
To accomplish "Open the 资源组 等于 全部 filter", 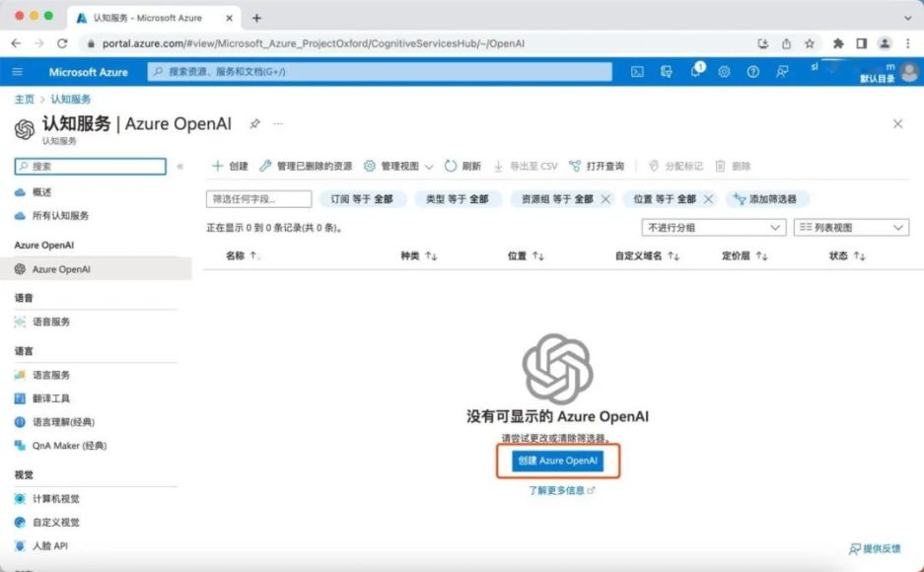I will [557, 199].
